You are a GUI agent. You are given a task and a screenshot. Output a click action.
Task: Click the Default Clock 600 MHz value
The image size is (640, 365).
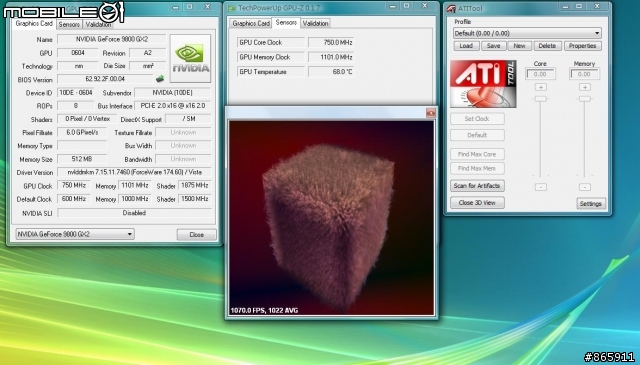coord(73,199)
